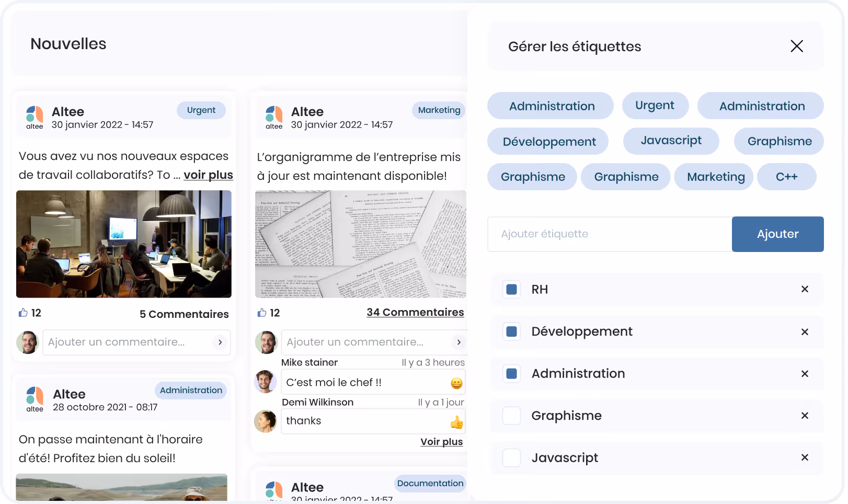Click the thumbs-up emoji on the thanks comment
The image size is (848, 504).
tap(456, 422)
